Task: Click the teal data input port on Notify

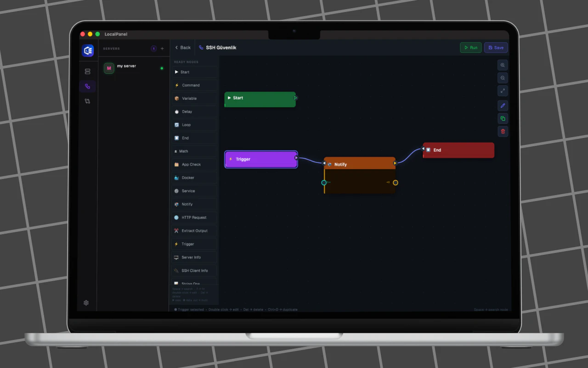Action: tap(324, 183)
